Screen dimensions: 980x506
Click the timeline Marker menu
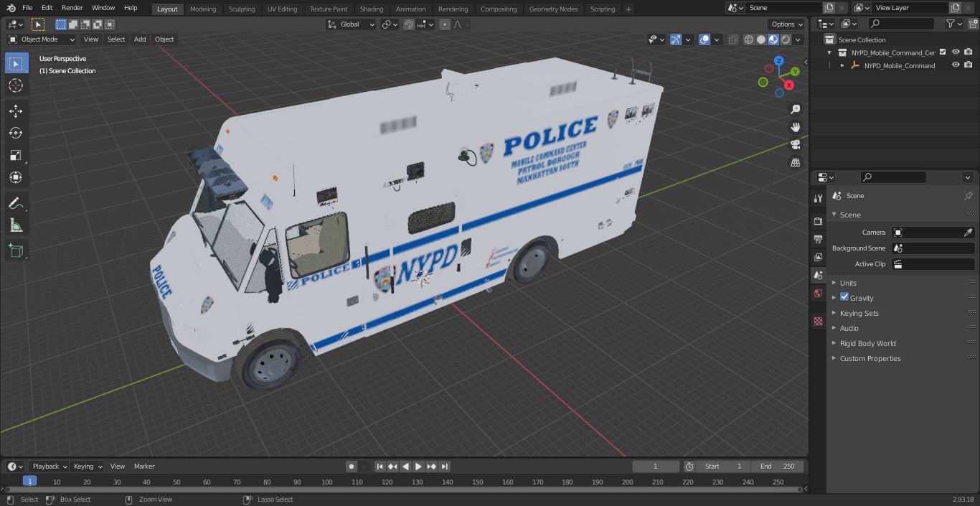tap(144, 467)
